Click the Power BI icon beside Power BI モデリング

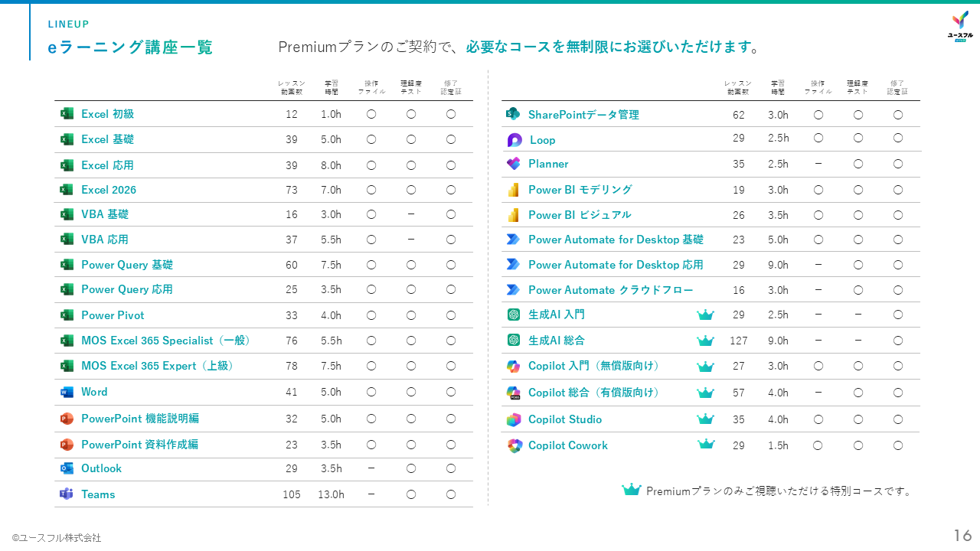pos(513,190)
